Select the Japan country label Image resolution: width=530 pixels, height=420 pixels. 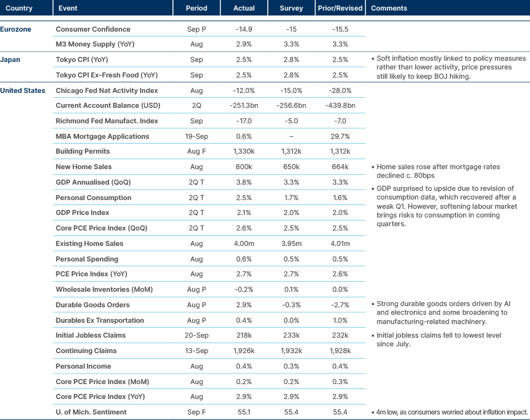coord(11,59)
